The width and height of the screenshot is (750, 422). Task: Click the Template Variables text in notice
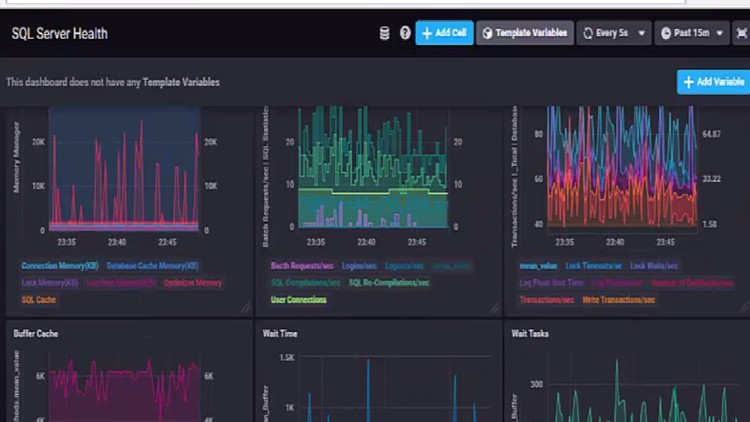pyautogui.click(x=181, y=82)
